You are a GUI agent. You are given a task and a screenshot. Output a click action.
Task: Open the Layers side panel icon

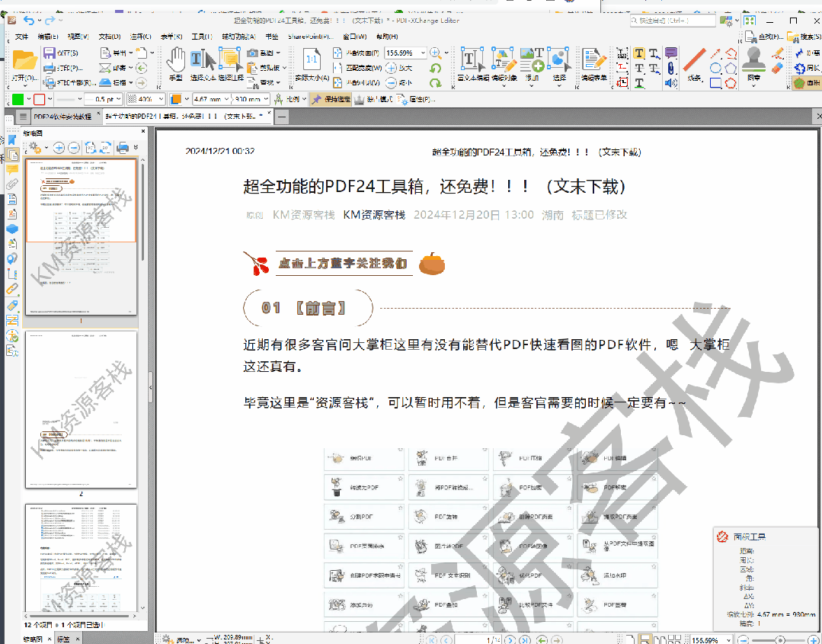pos(11,229)
